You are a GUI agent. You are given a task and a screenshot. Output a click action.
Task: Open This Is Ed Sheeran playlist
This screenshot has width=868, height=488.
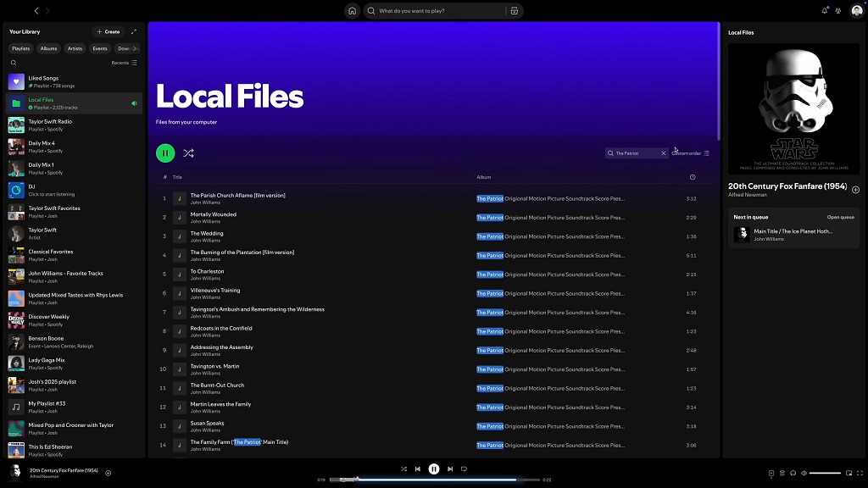coord(74,451)
